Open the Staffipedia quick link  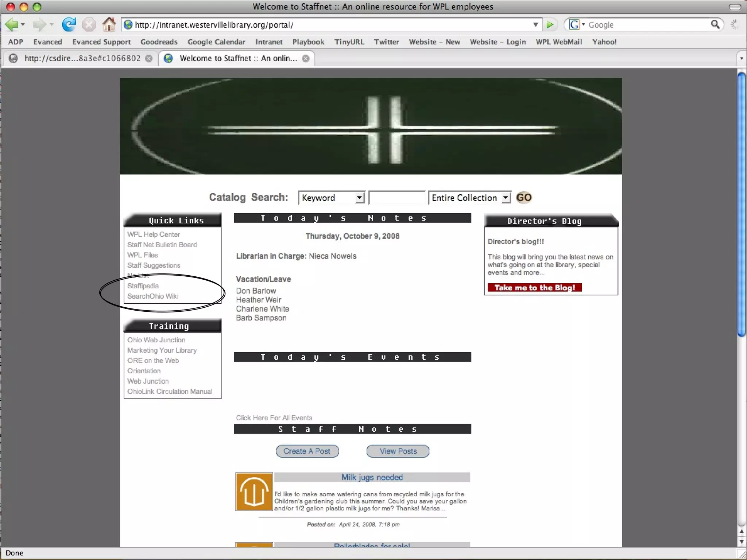click(143, 286)
